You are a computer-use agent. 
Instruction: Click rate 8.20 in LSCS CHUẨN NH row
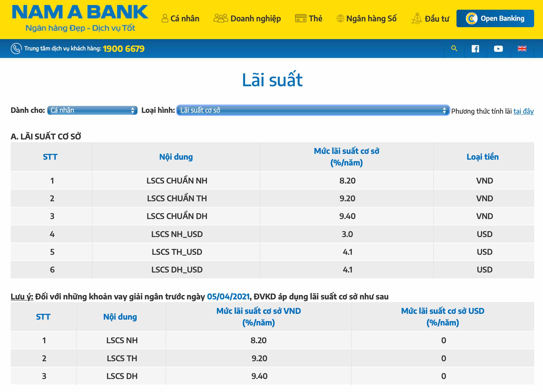pos(347,180)
